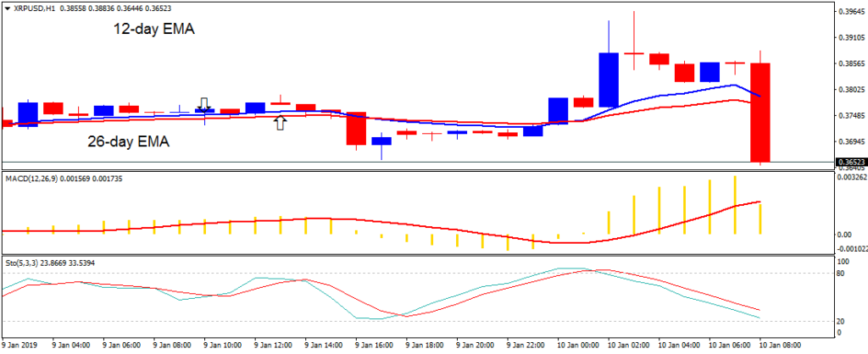Select the 26-day EMA text label
Viewport: 868px width, 354px height.
128,142
